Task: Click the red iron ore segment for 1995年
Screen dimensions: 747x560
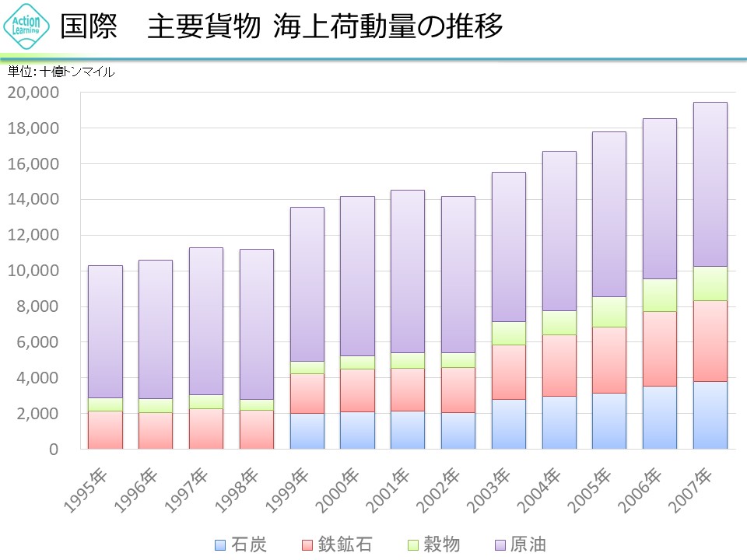Action: [x=105, y=429]
